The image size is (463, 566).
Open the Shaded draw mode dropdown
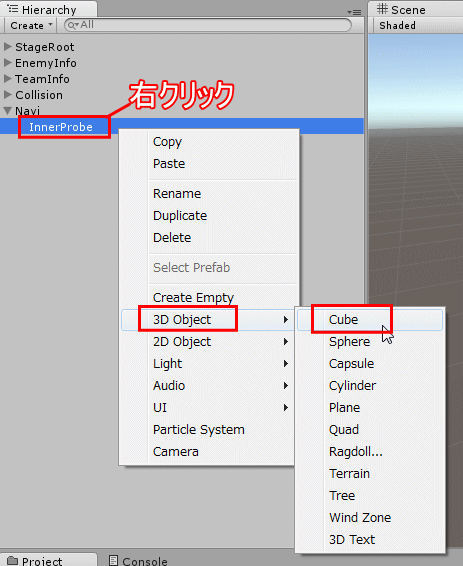click(x=397, y=26)
